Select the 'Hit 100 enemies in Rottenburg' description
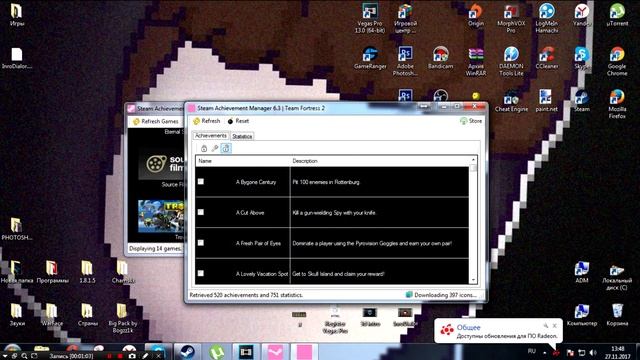The height and width of the screenshot is (360, 640). pos(326,182)
